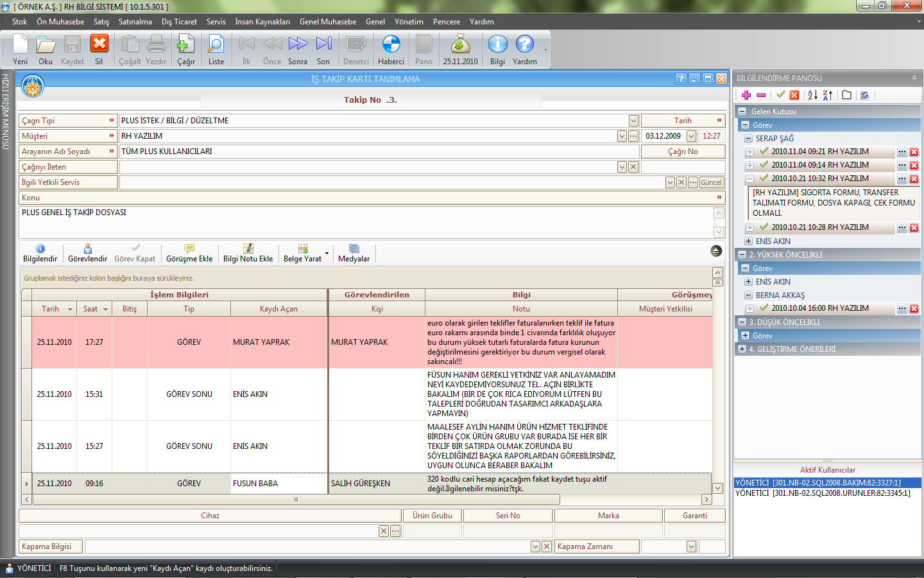The height and width of the screenshot is (578, 924).
Task: Click the Çağrı No button
Action: click(x=683, y=152)
